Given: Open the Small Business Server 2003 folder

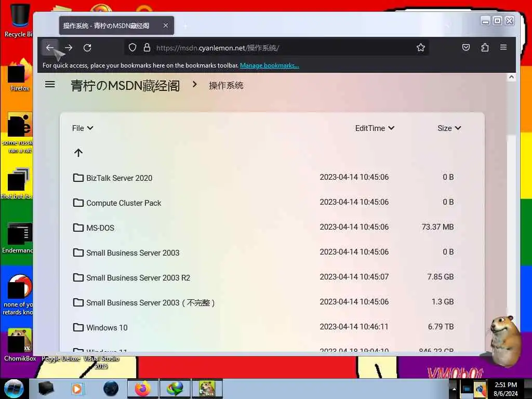Looking at the screenshot, I should tap(132, 253).
